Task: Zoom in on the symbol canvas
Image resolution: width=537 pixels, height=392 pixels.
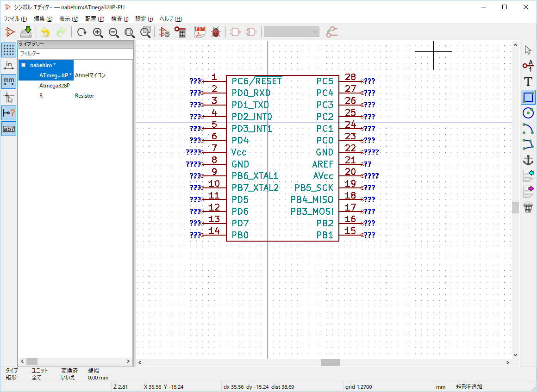Action: coord(98,32)
